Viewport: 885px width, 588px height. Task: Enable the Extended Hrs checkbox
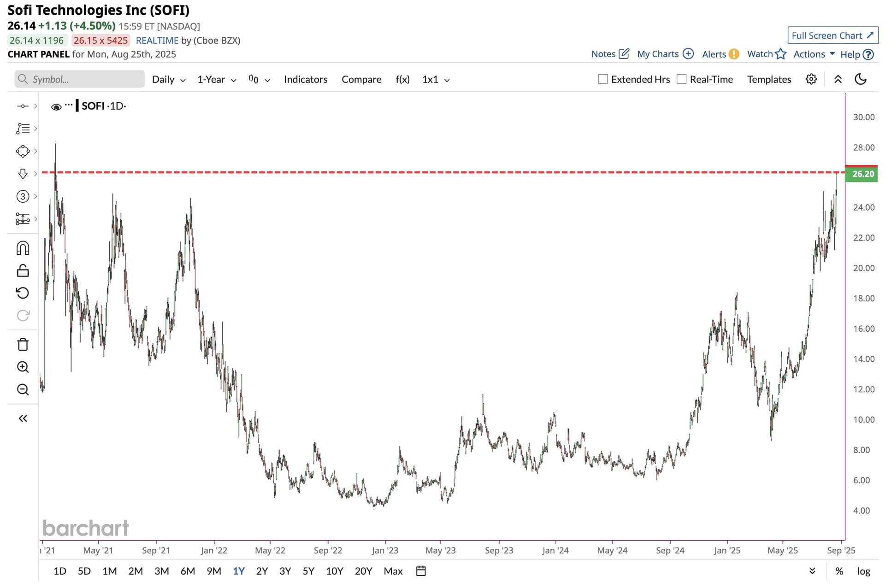click(x=602, y=79)
